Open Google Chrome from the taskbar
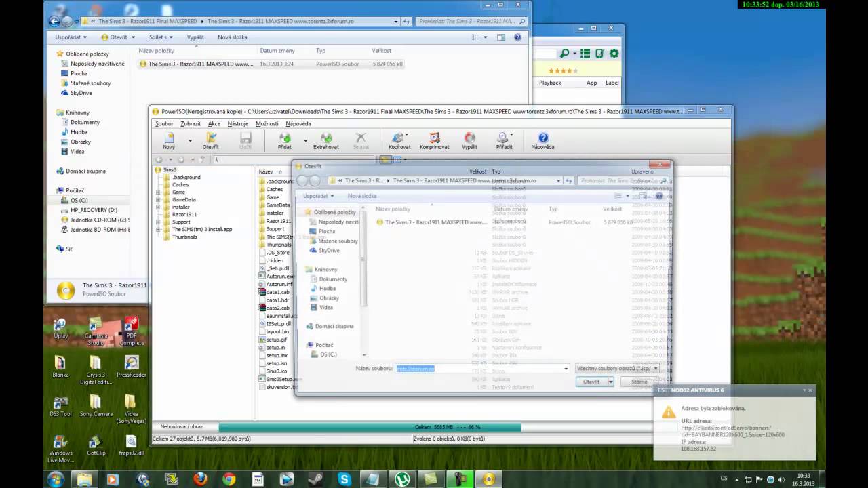Image resolution: width=868 pixels, height=488 pixels. pyautogui.click(x=229, y=479)
